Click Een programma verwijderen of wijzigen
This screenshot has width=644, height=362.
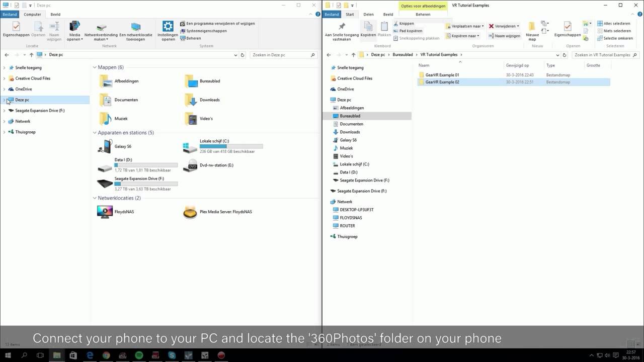coord(217,24)
